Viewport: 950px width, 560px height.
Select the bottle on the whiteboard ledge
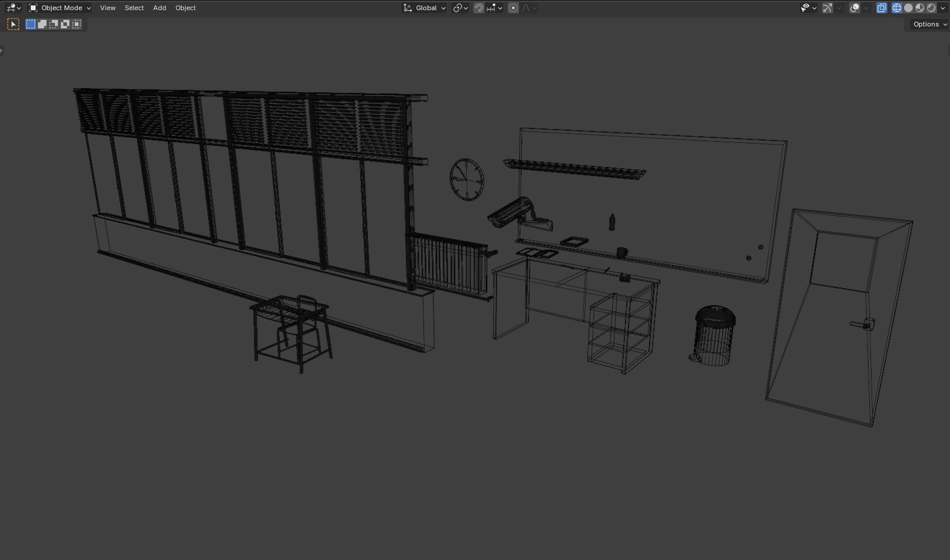pos(612,222)
